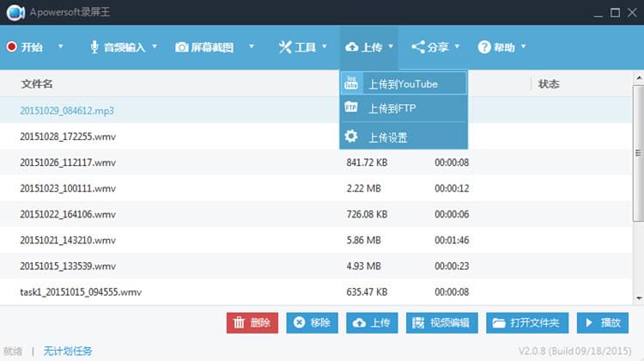
Task: Expand the 开始 dropdown arrow
Action: pos(60,46)
